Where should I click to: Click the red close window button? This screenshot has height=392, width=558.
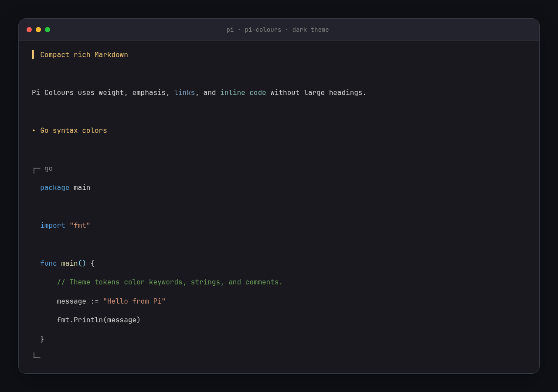[x=29, y=30]
